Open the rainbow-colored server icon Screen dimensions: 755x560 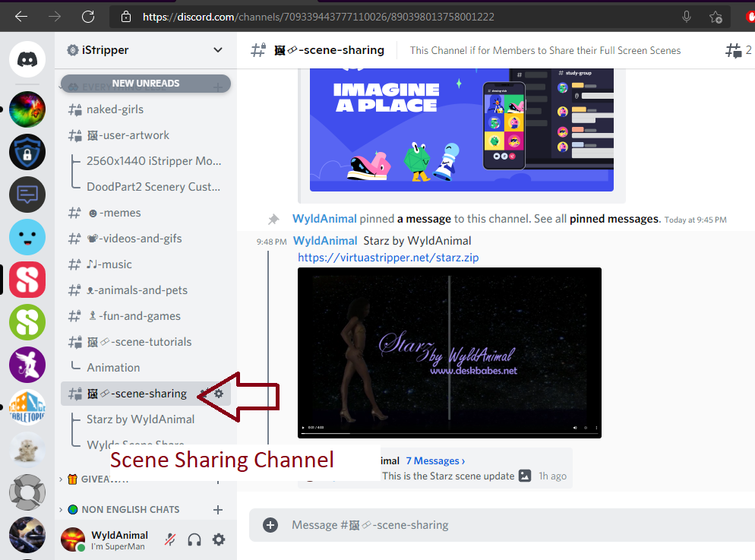point(27,109)
